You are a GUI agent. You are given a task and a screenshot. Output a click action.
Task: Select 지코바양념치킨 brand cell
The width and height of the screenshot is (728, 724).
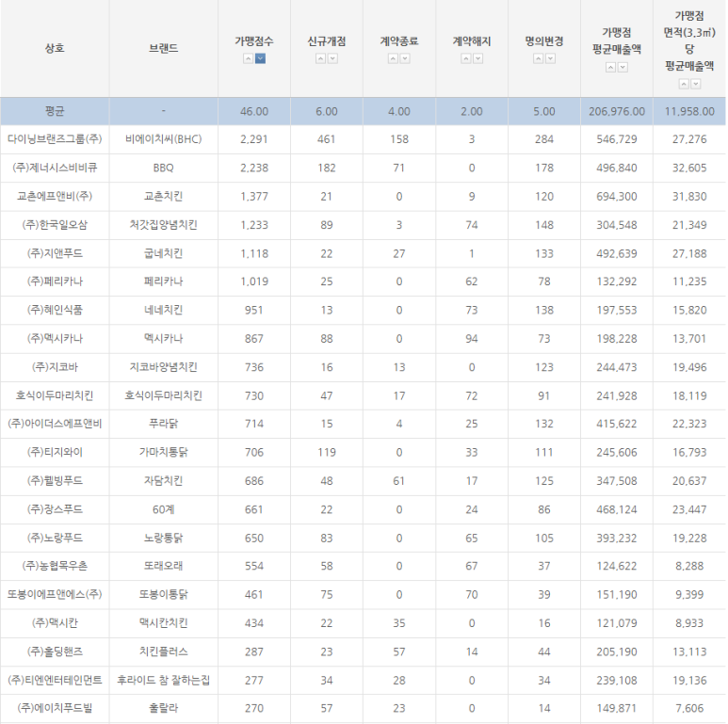tap(164, 367)
